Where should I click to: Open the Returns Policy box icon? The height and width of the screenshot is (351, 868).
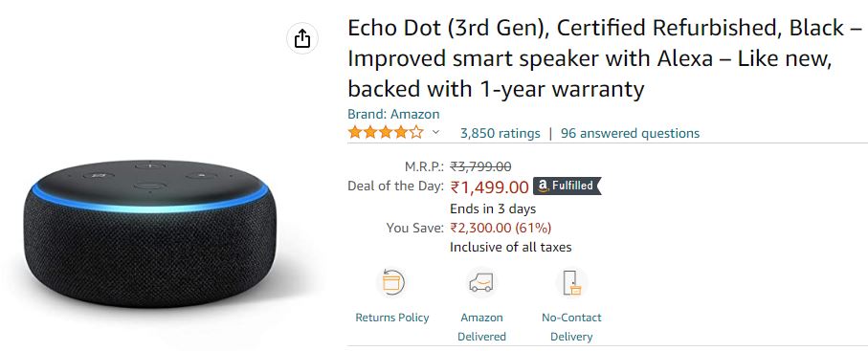(x=392, y=282)
